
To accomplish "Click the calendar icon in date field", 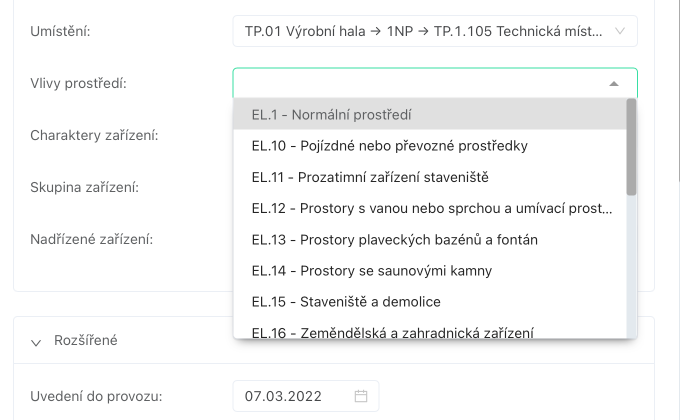I will 361,396.
